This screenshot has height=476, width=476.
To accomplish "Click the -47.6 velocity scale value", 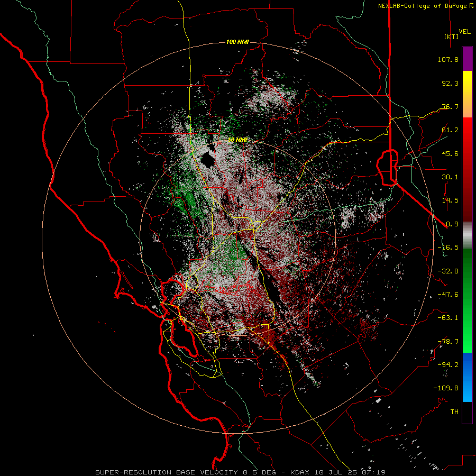I will pyautogui.click(x=448, y=295).
